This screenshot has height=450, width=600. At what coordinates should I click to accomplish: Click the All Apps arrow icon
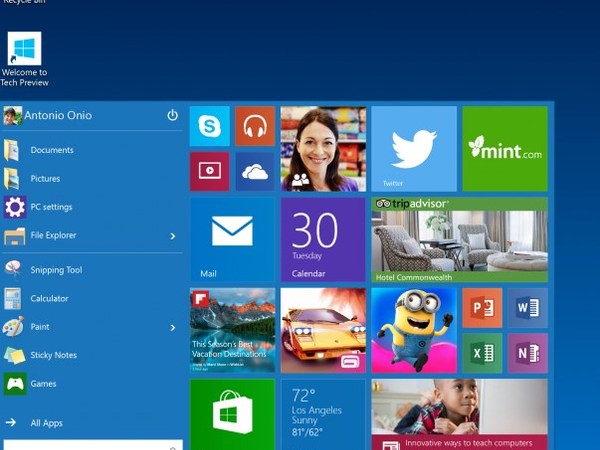tap(11, 422)
